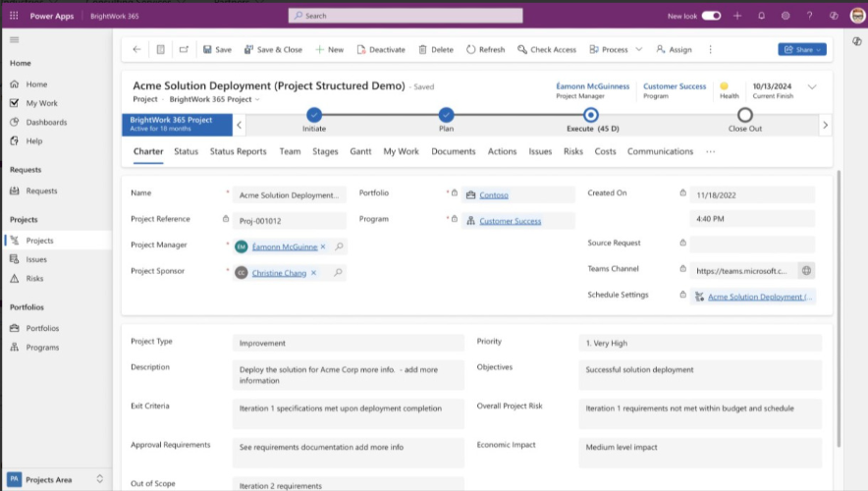Switch to the Gantt tab
The image size is (868, 491).
(360, 151)
